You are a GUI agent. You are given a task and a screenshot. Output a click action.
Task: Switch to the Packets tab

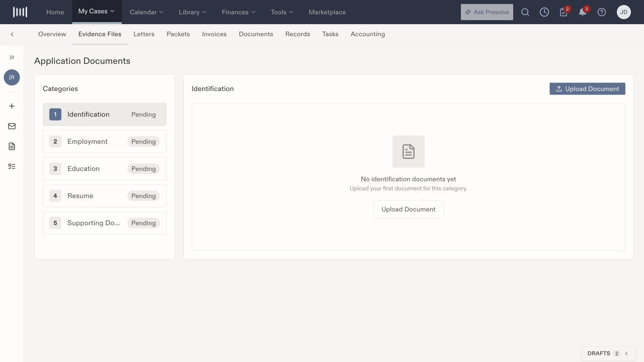click(178, 34)
